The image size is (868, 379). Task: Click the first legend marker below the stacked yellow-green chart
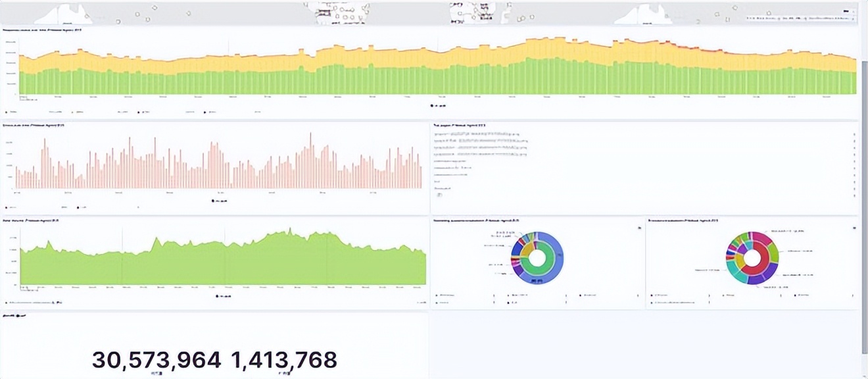(7, 113)
